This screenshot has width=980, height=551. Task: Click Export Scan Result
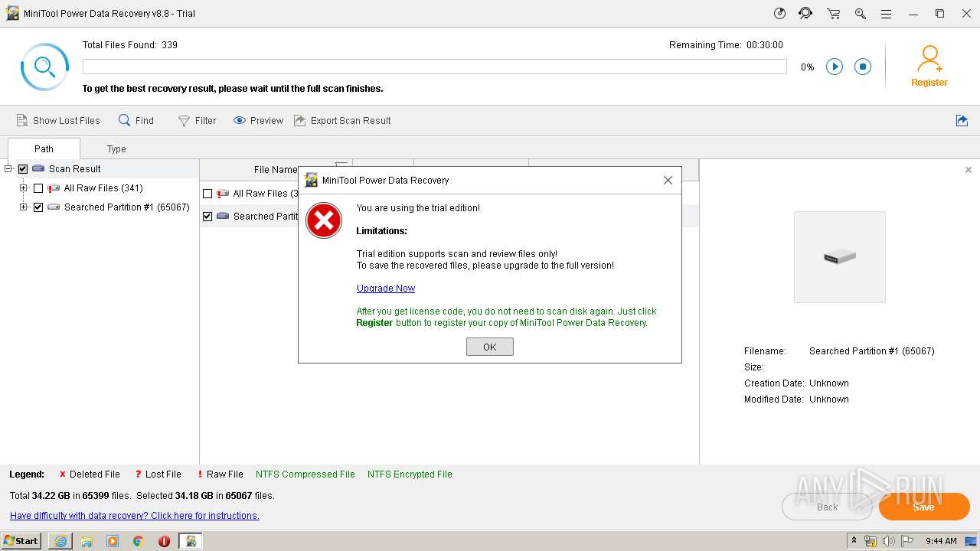pyautogui.click(x=342, y=120)
